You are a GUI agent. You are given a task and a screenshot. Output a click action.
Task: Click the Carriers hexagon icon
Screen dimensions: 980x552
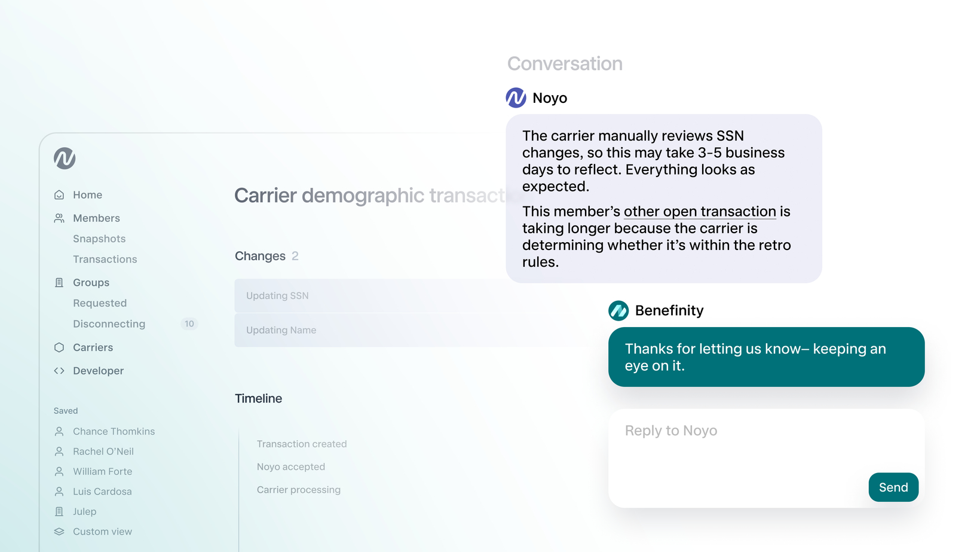click(x=59, y=347)
